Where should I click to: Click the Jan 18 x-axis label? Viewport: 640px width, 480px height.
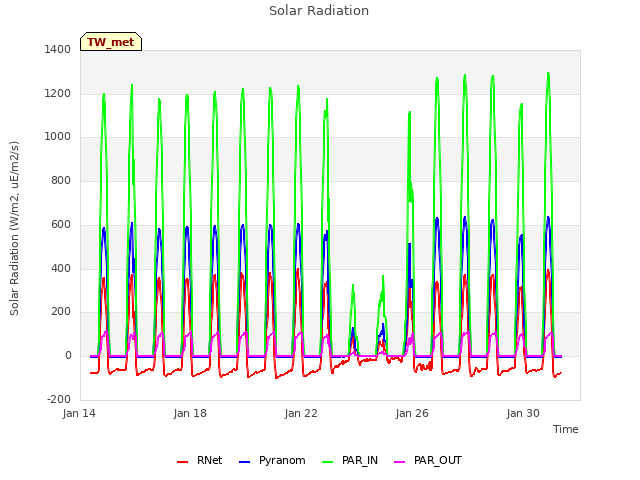coord(190,413)
